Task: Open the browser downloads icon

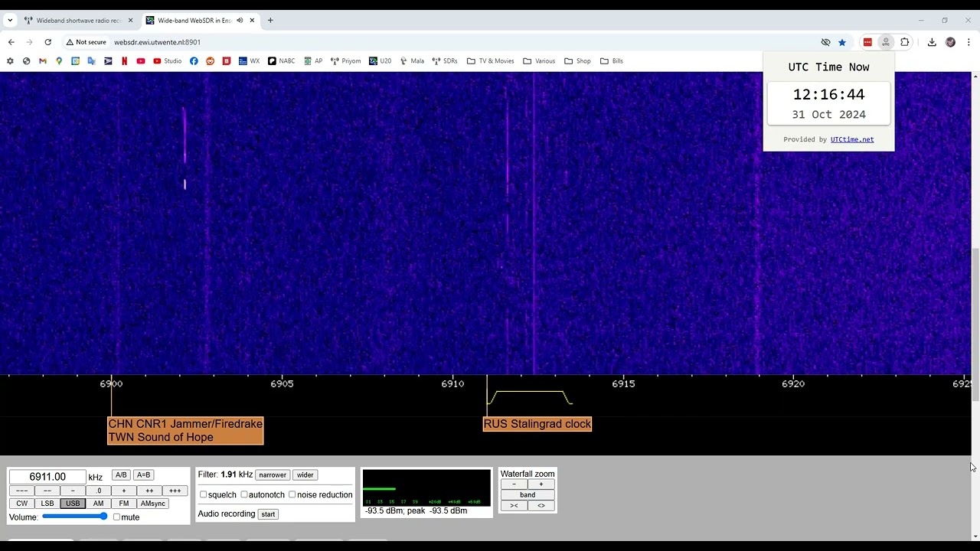Action: tap(932, 42)
